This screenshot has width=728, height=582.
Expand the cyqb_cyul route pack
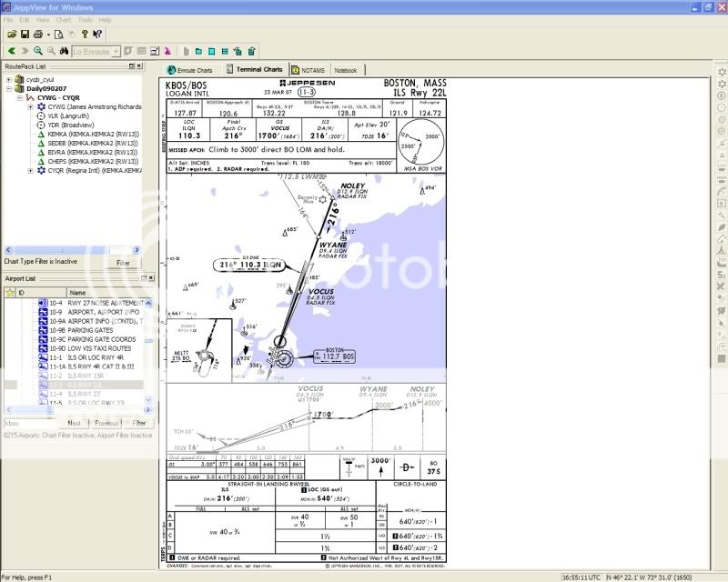coord(8,80)
